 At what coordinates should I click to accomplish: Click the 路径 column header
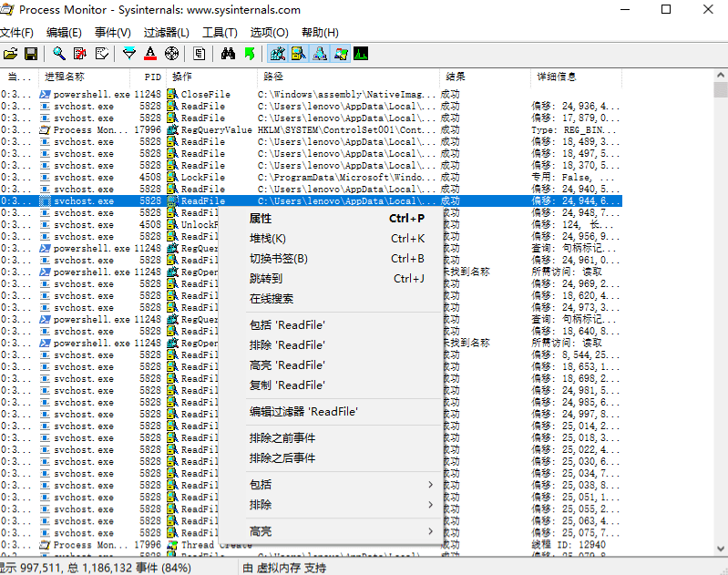(x=348, y=77)
